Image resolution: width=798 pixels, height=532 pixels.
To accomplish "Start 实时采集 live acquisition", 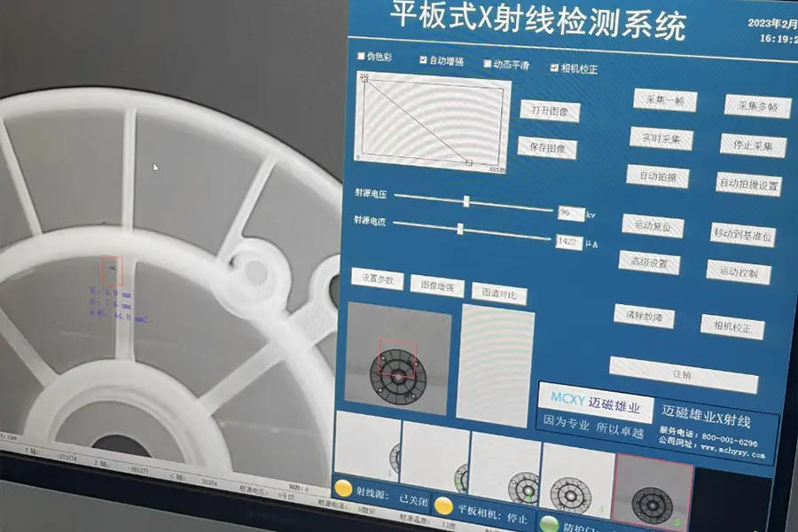I will pyautogui.click(x=661, y=138).
